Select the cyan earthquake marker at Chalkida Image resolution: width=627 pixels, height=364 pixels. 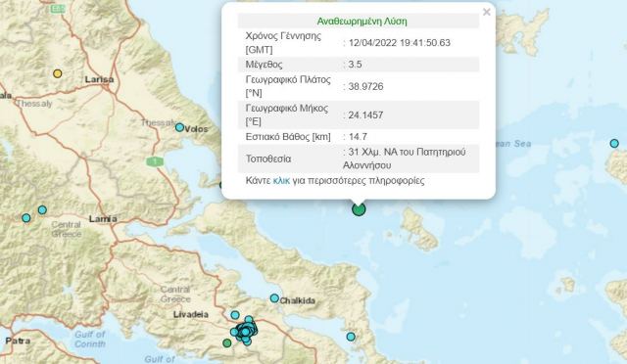(274, 298)
